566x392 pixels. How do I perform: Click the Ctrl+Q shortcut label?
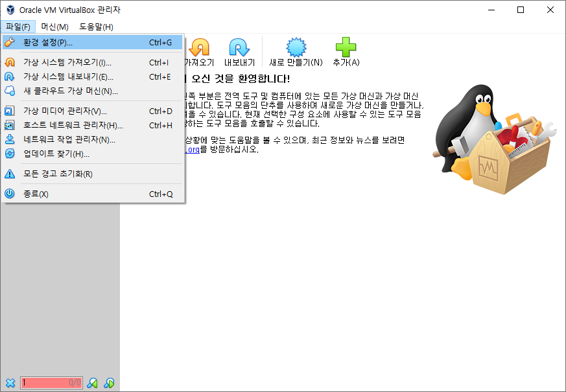161,194
